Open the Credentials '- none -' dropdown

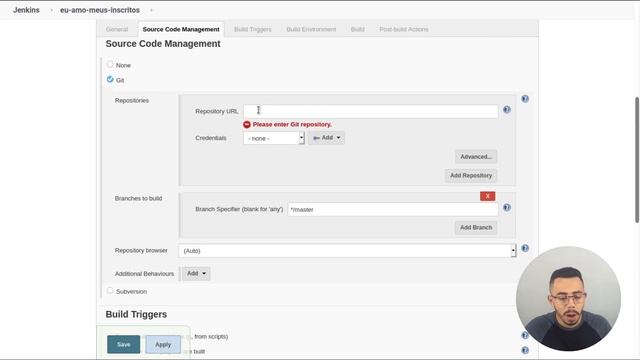pyautogui.click(x=273, y=138)
